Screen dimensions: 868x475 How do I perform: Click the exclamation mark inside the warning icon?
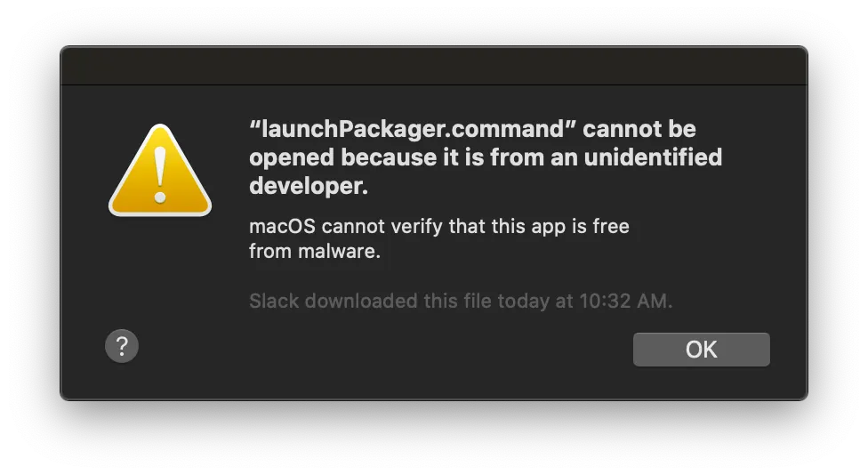(160, 175)
